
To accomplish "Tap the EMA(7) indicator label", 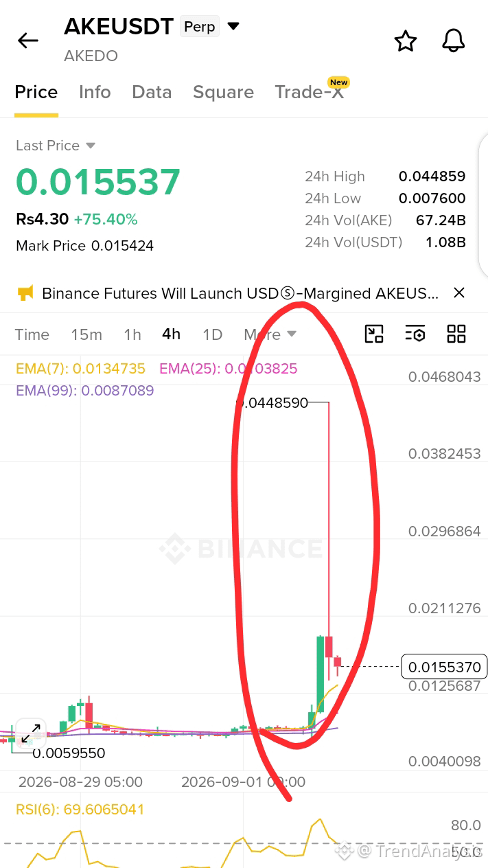I will 80,369.
